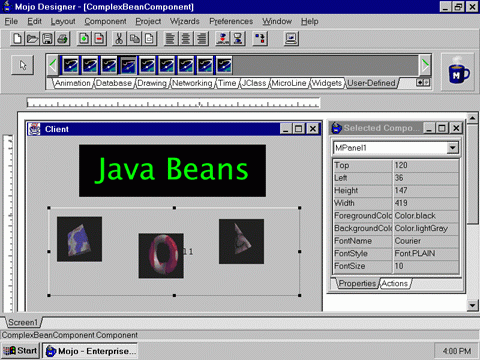Click the New file toolbar icon
Viewport: 480px width, 360px height.
coord(17,39)
